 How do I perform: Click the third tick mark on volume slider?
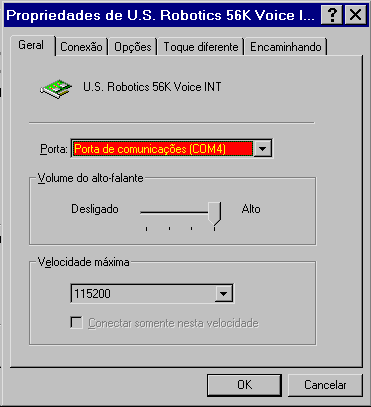(192, 229)
